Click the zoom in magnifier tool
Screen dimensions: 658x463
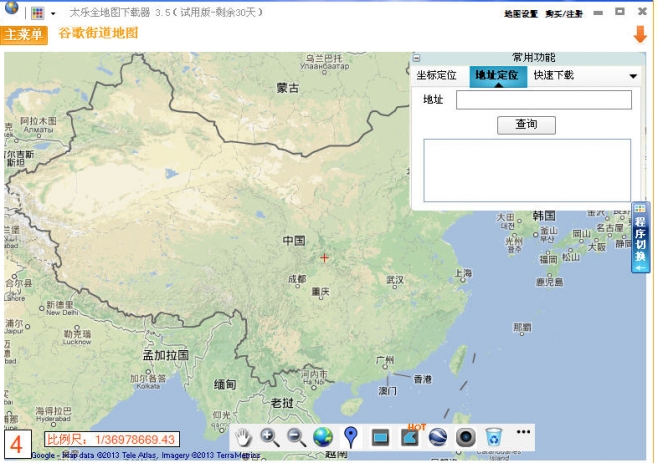click(x=269, y=437)
